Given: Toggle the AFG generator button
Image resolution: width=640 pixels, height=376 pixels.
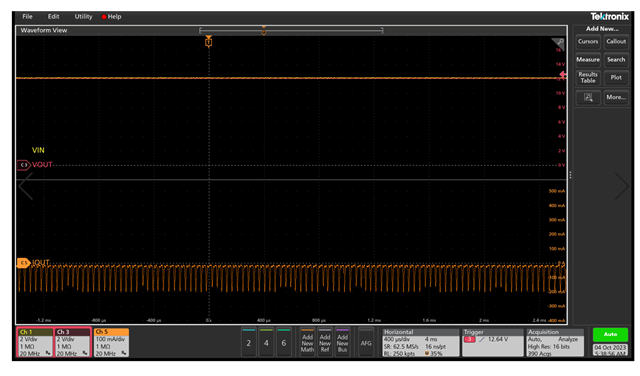Looking at the screenshot, I should coord(366,342).
